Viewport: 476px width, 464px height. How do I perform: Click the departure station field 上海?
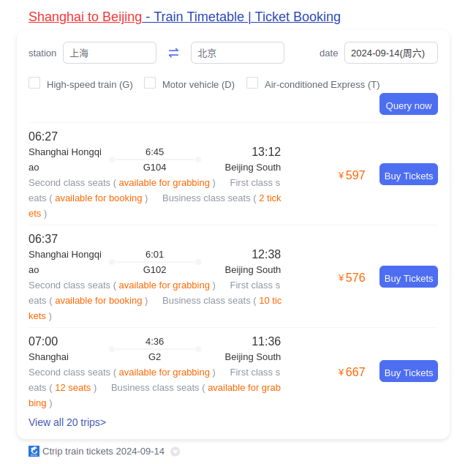110,53
